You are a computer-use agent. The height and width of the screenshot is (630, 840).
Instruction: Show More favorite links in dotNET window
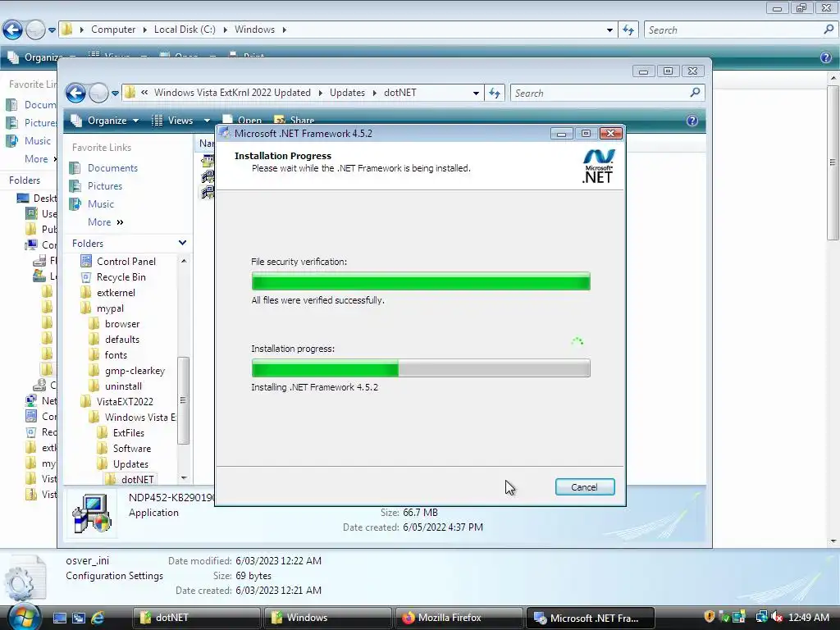coord(106,222)
